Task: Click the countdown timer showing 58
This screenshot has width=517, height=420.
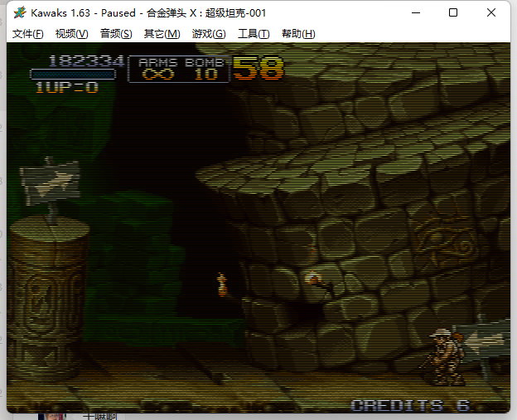Action: tap(258, 68)
